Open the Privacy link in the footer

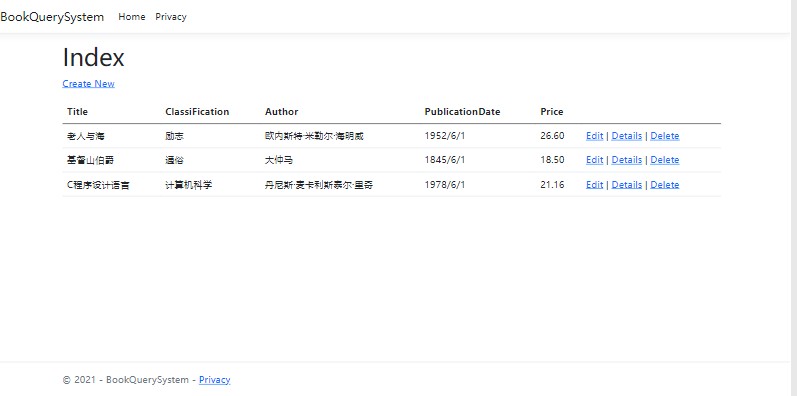click(x=214, y=380)
